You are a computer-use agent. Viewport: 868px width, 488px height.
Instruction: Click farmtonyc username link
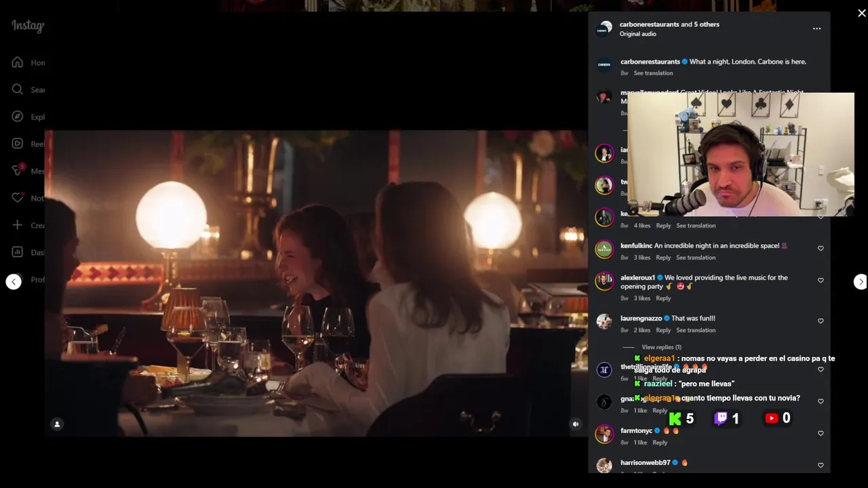click(x=636, y=431)
